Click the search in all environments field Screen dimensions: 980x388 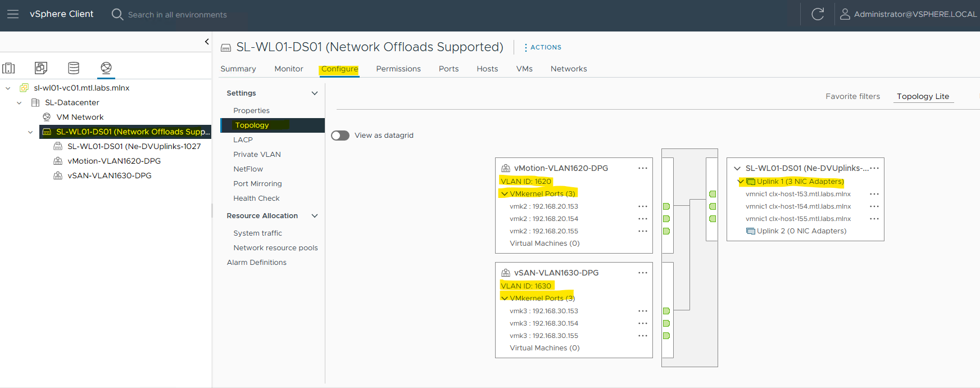[177, 15]
